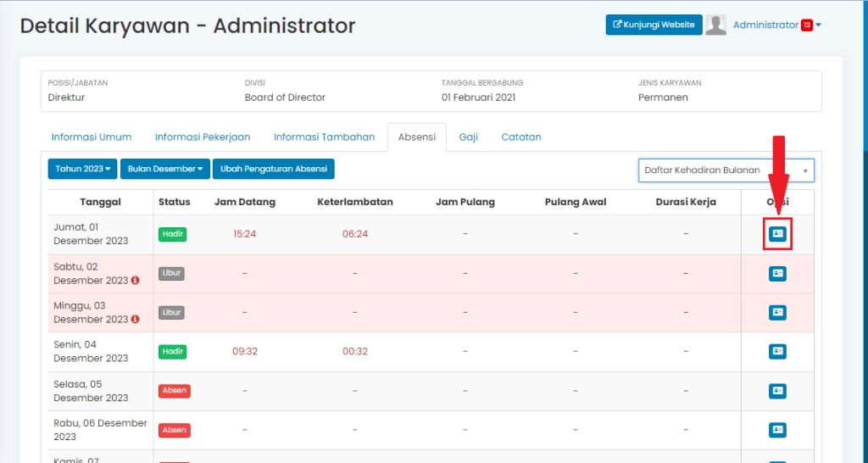Open detail icon for Sabtu 02 Desember row
This screenshot has height=463, width=868.
[777, 273]
